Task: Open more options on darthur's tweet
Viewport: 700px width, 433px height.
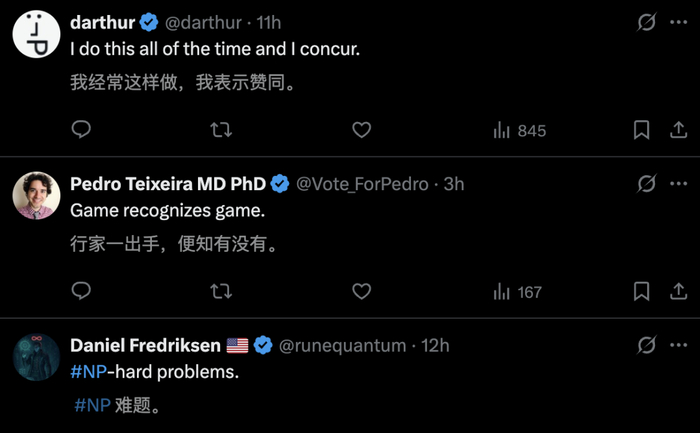Action: [679, 22]
